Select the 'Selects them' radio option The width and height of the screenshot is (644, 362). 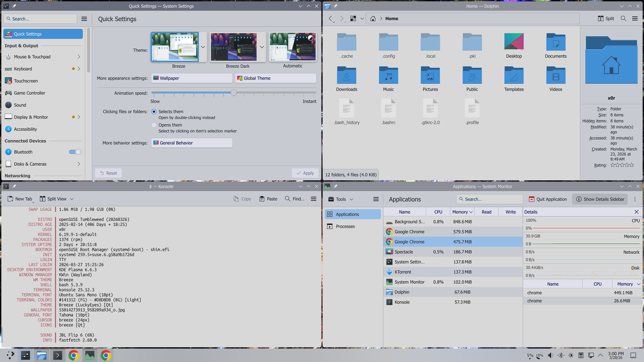click(154, 112)
